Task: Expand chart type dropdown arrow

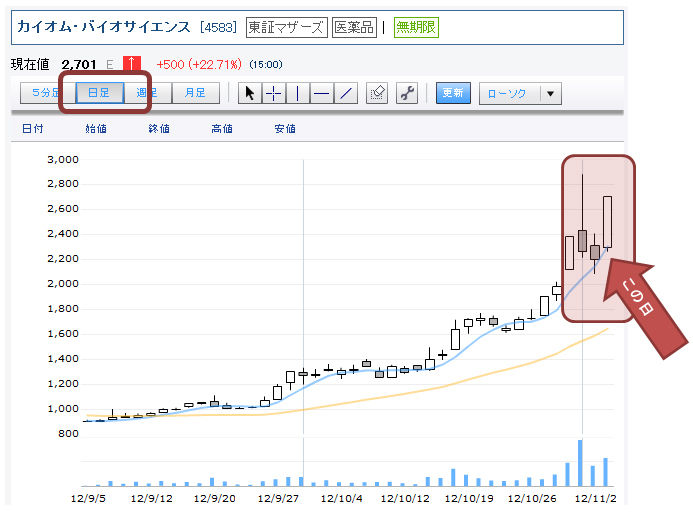Action: tap(551, 93)
